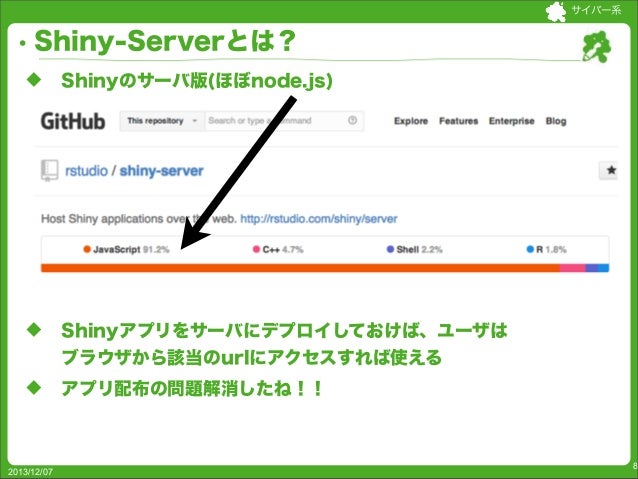Click the pink C++ dot

[x=256, y=249]
